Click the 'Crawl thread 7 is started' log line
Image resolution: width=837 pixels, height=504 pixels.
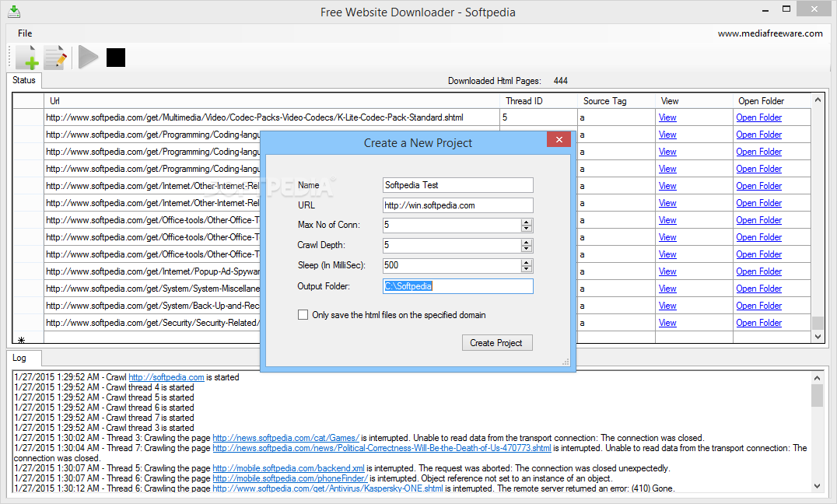(x=104, y=418)
